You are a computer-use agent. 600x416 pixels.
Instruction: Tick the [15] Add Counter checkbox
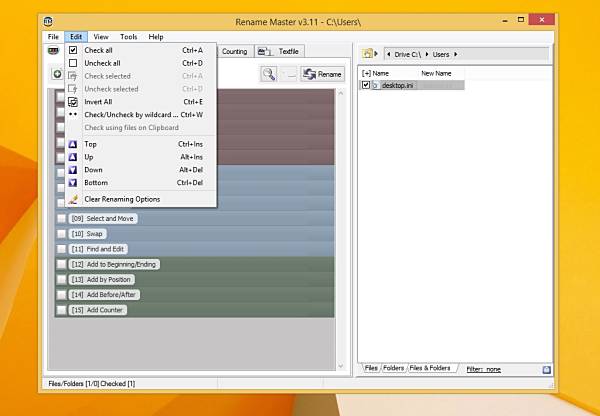61,310
